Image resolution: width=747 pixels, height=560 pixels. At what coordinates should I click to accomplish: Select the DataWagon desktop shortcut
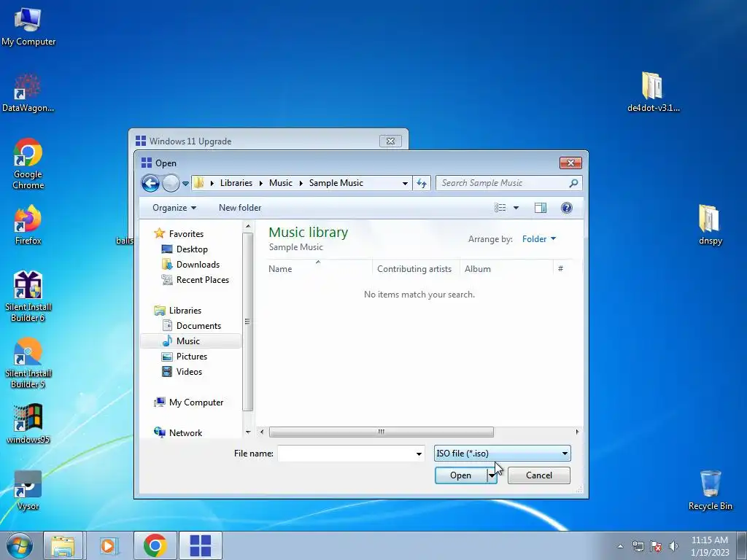[x=28, y=93]
